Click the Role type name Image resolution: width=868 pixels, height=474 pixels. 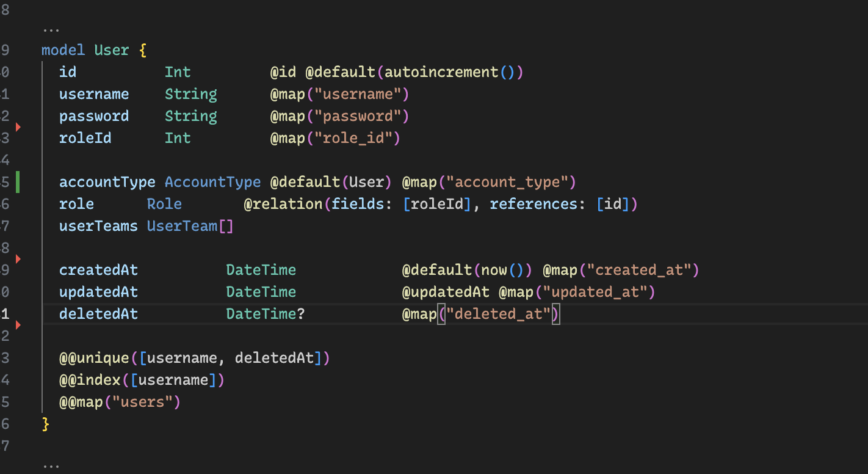(x=165, y=204)
